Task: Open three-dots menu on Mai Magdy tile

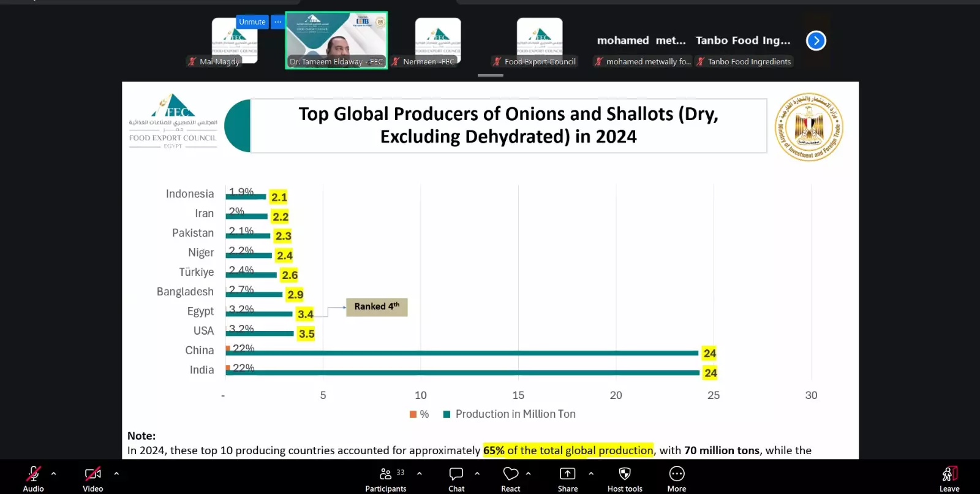Action: (278, 22)
